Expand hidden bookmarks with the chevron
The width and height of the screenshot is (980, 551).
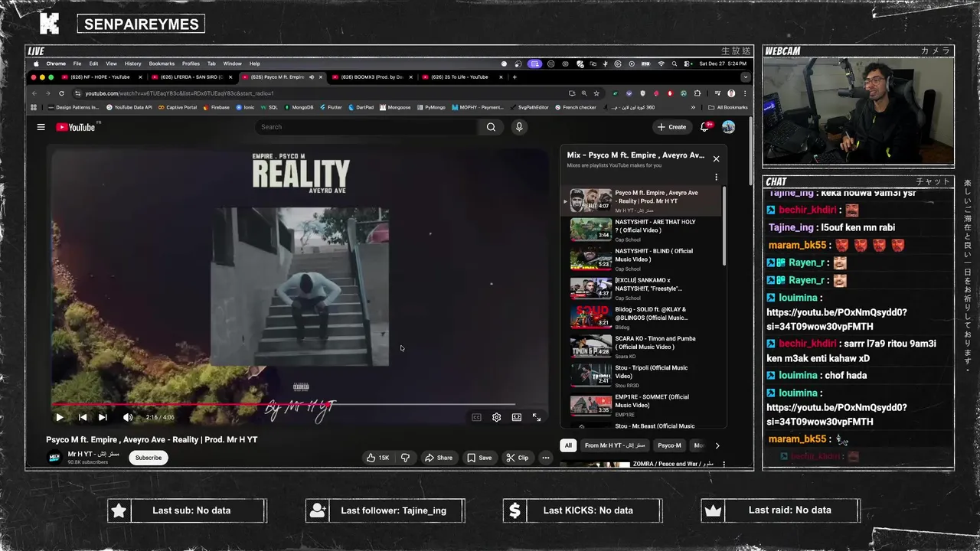pos(693,107)
